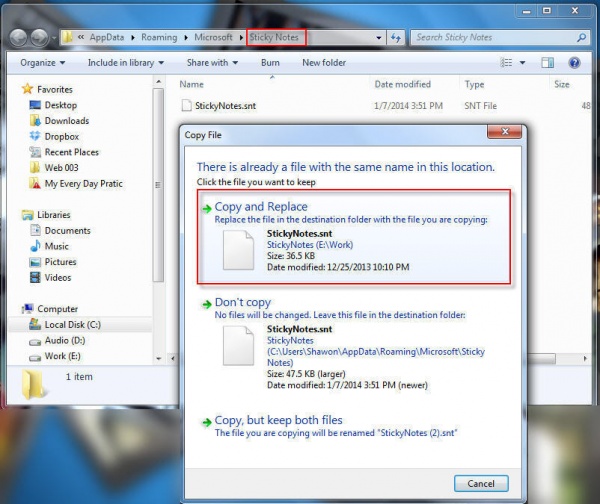Click the file list right scroll arrow

tap(585, 359)
